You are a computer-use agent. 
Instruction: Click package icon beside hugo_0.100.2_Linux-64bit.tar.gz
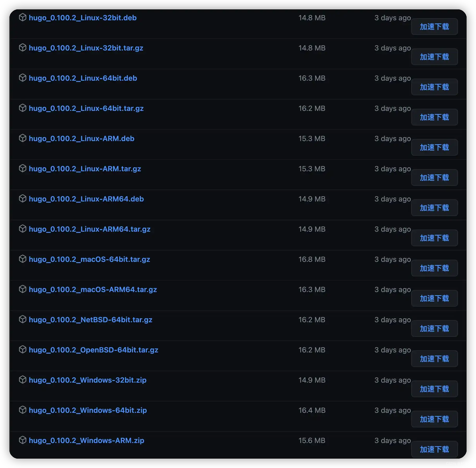(x=23, y=108)
